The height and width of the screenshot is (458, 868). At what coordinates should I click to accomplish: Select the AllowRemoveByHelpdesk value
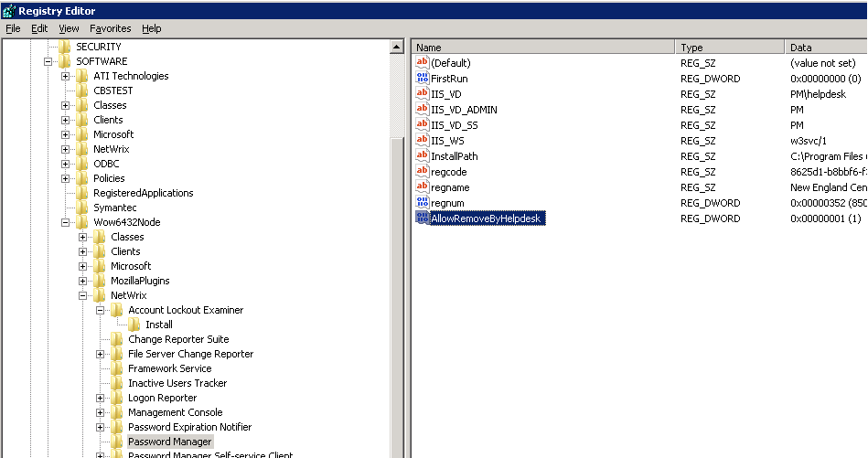487,218
